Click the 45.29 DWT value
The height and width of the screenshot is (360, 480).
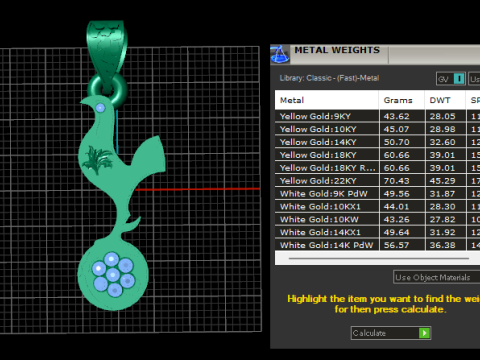[x=442, y=181]
